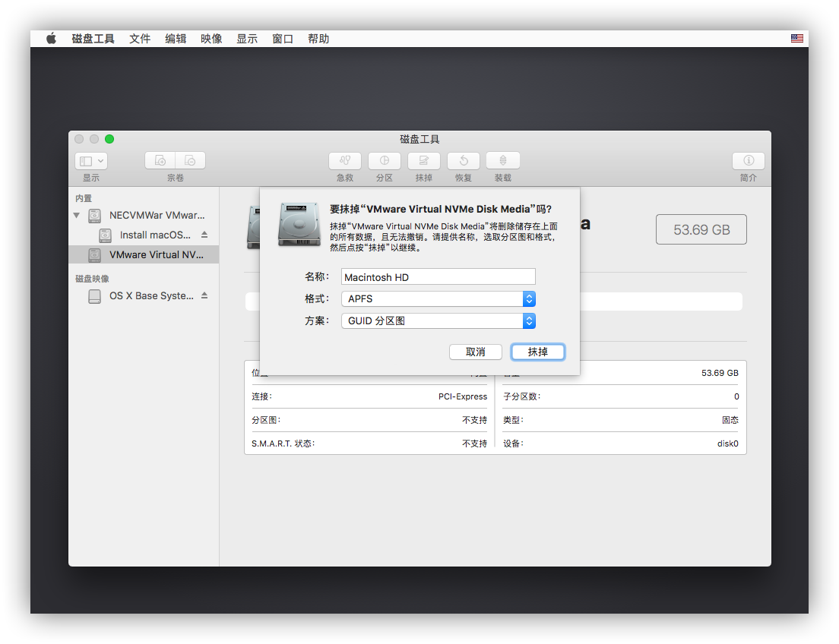Click the green zoom window button
This screenshot has width=839, height=644.
[x=109, y=139]
